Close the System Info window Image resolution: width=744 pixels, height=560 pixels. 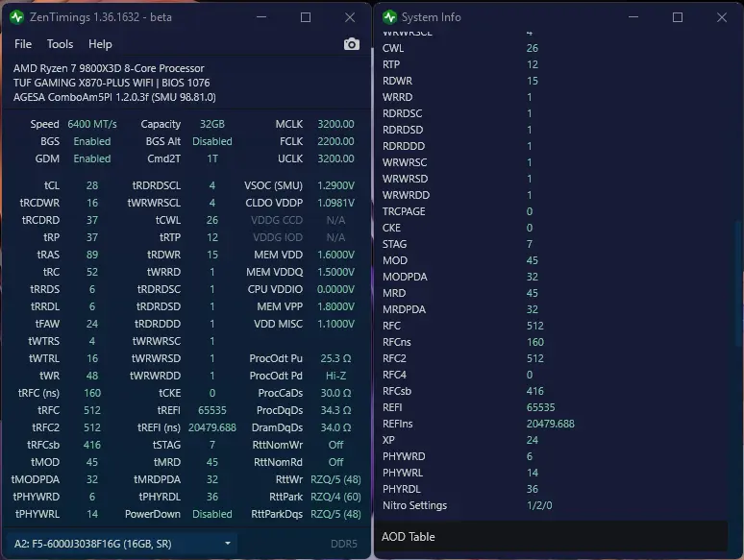tap(722, 17)
